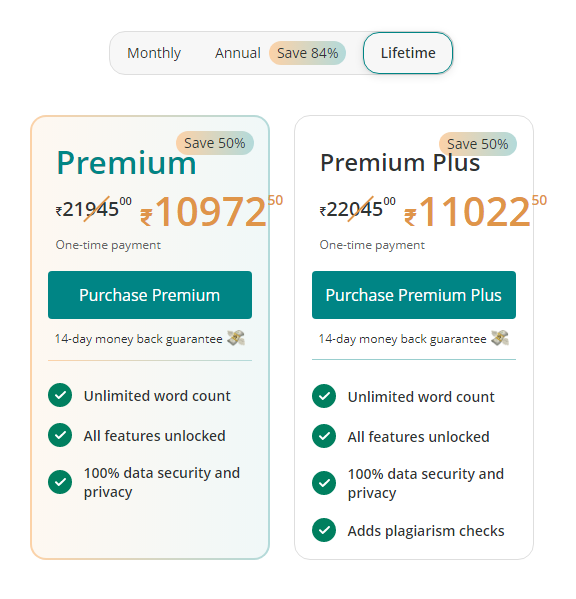The height and width of the screenshot is (599, 576).
Task: Click Premium Plus All features unlocked checkmark
Action: click(324, 436)
